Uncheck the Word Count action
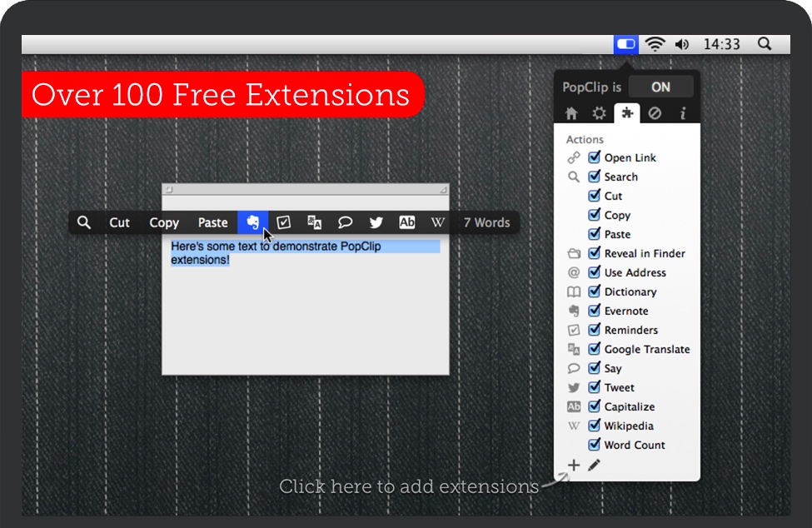This screenshot has height=528, width=812. click(595, 445)
